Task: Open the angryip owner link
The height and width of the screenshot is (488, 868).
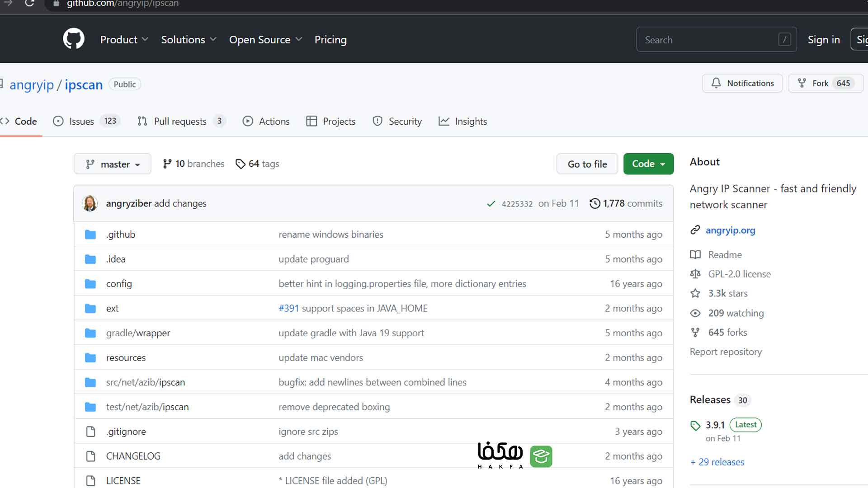Action: coord(32,85)
